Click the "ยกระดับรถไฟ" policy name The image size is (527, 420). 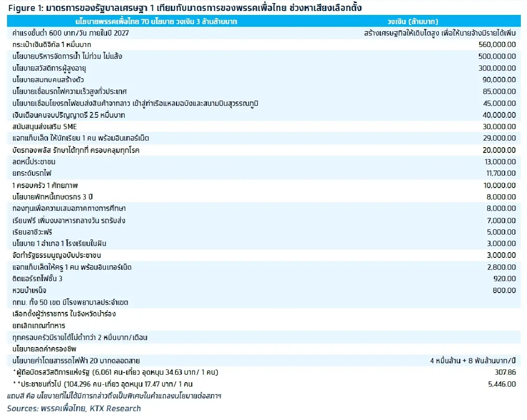tap(32, 173)
